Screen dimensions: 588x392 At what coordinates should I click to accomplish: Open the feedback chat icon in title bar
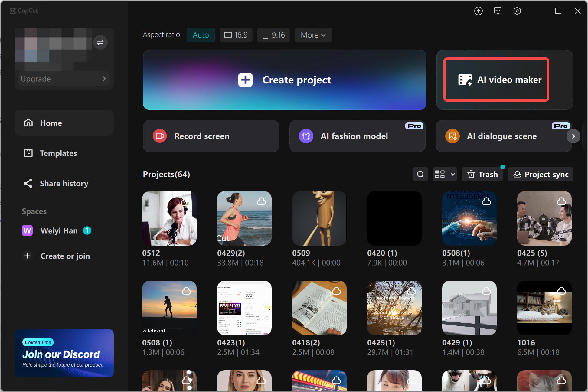pos(498,11)
